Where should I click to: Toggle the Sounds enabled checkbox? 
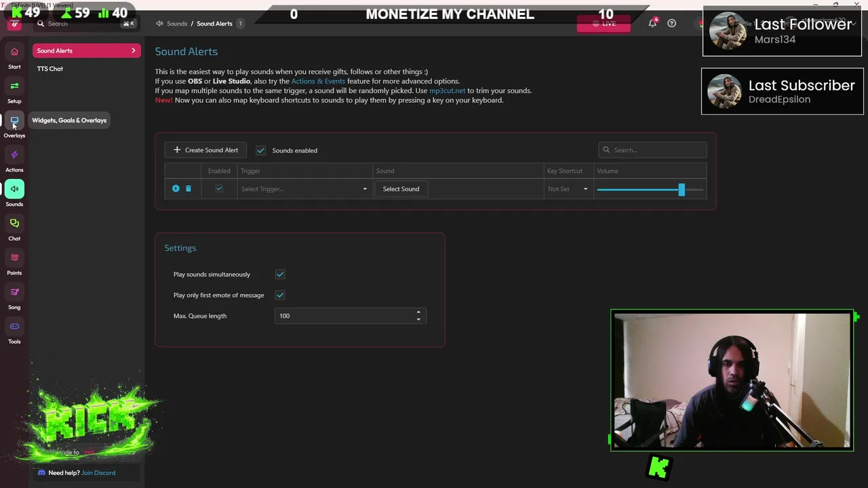(x=261, y=150)
